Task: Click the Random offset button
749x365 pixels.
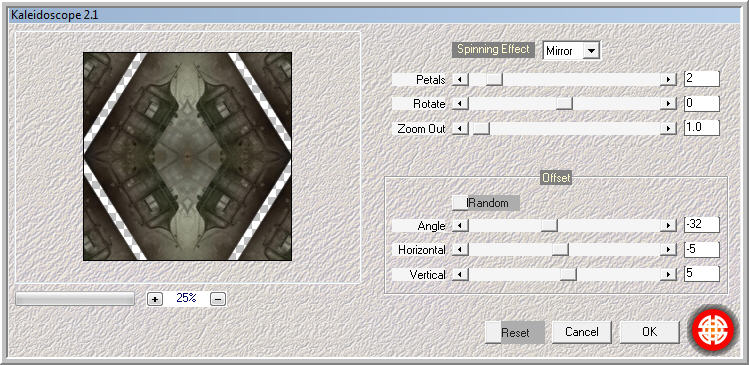Action: point(486,203)
